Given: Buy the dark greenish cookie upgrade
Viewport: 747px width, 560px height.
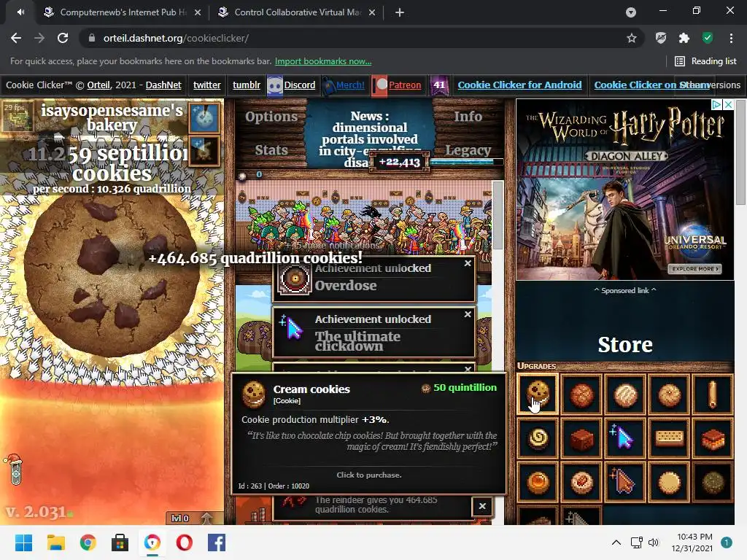Looking at the screenshot, I should pos(713,481).
